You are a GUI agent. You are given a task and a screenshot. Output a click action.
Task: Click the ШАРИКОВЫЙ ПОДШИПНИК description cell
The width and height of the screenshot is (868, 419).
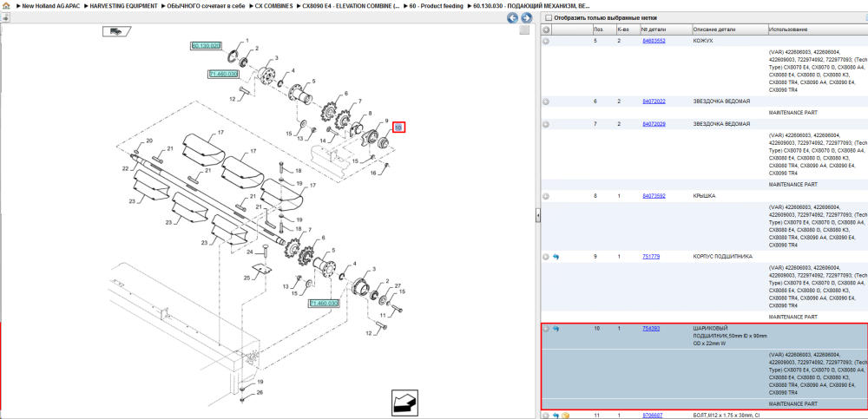click(730, 336)
